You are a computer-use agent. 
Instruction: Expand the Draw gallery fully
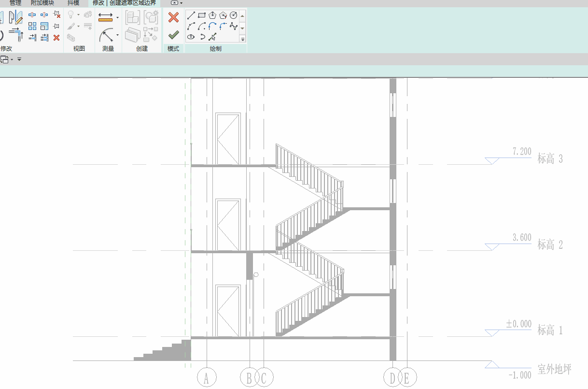click(x=243, y=39)
